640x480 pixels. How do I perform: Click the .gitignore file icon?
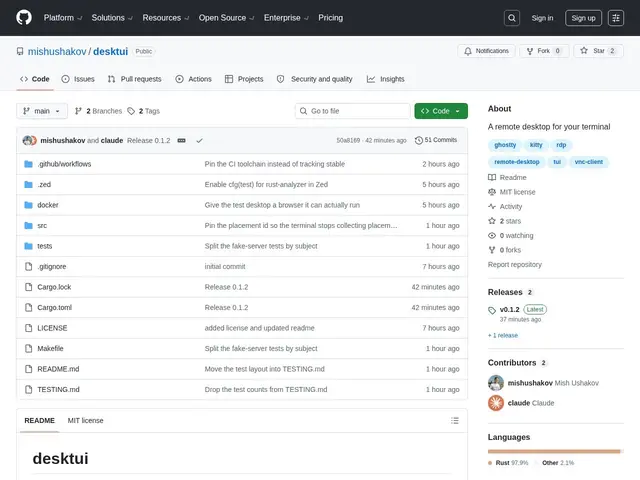28,267
